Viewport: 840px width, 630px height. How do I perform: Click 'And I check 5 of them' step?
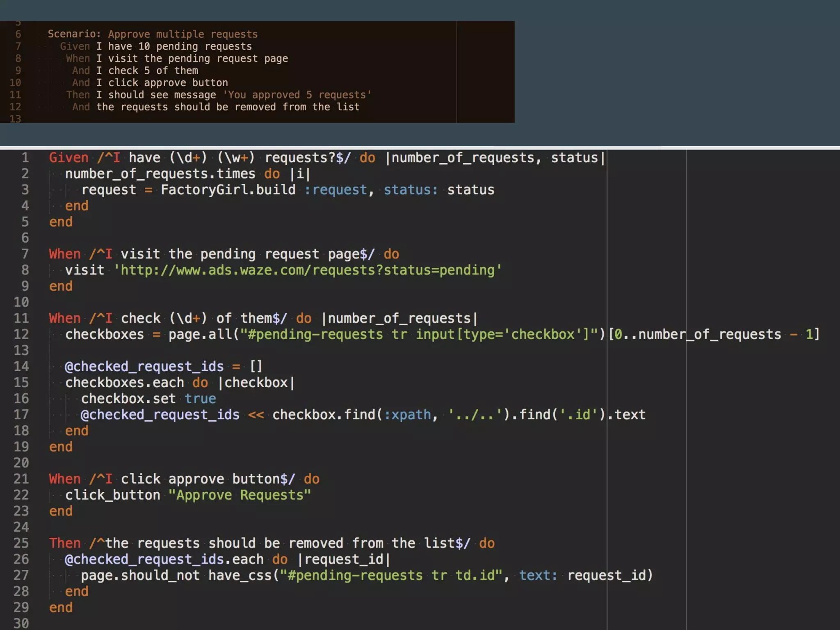click(135, 71)
